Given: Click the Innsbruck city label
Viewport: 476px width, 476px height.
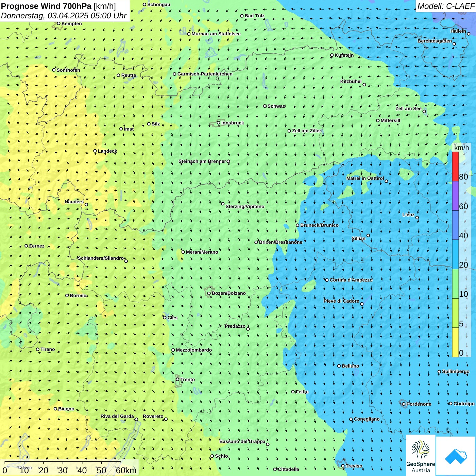Looking at the screenshot, I should point(233,123).
